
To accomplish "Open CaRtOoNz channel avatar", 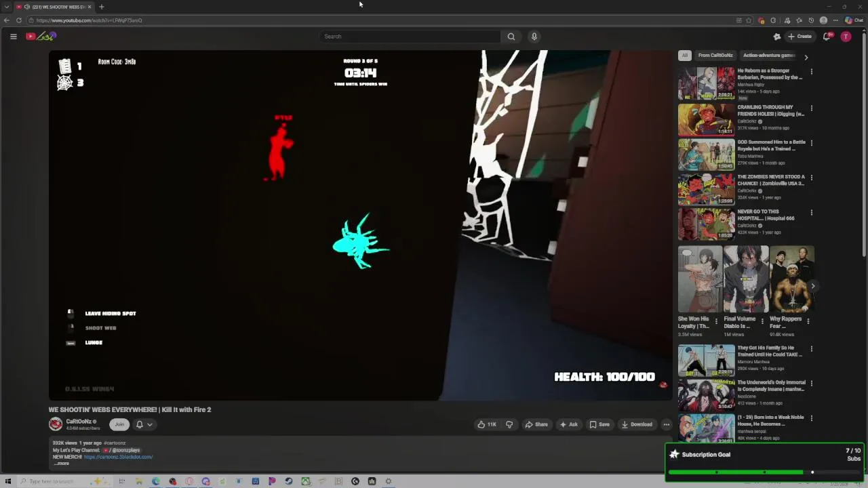I will (56, 424).
